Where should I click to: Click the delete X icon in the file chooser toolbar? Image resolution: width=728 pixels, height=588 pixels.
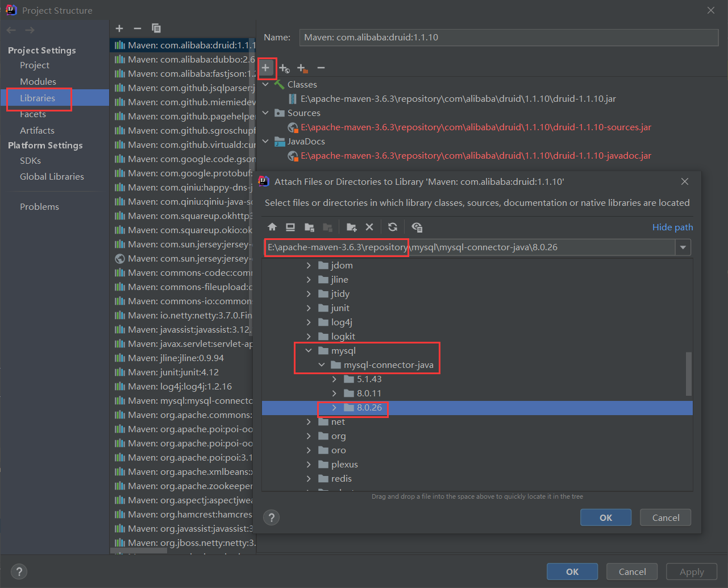coord(369,227)
